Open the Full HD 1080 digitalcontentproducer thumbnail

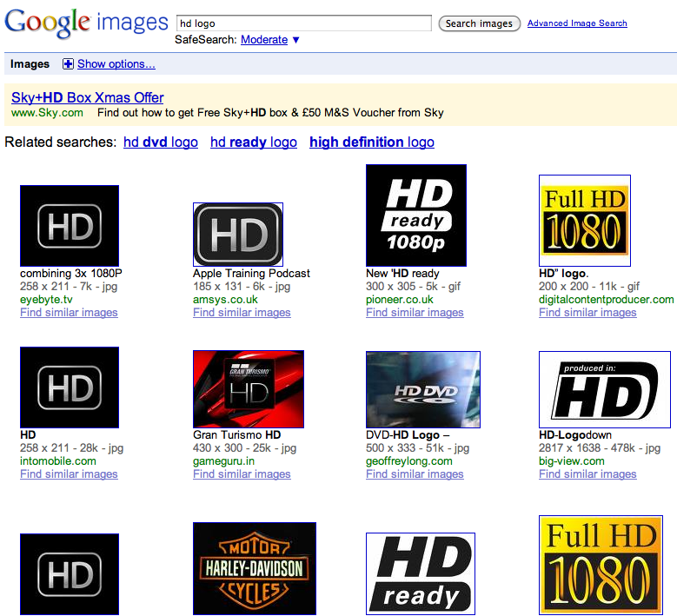click(585, 221)
